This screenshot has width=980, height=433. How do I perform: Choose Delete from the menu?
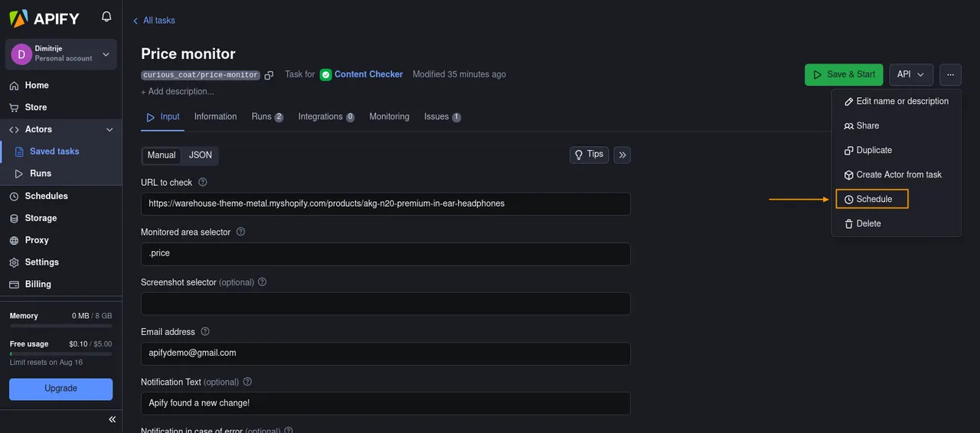[x=896, y=223]
